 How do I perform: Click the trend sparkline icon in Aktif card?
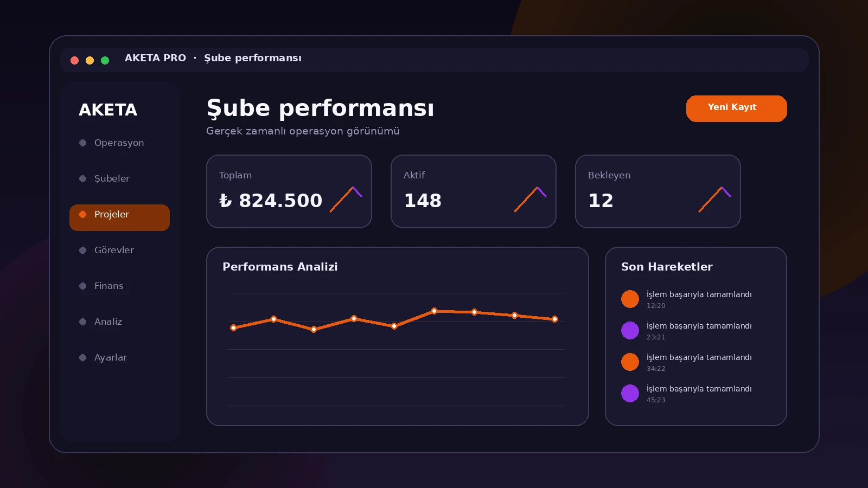point(531,200)
